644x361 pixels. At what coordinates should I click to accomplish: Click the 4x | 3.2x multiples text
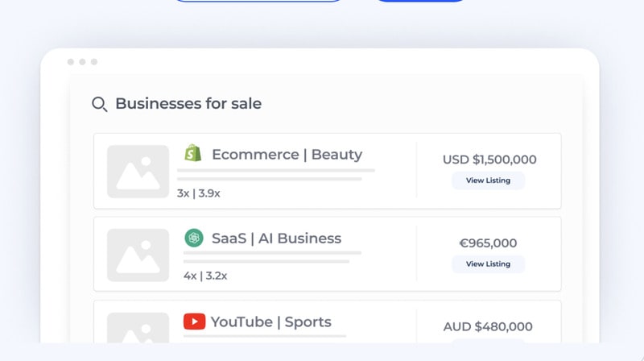coord(205,276)
